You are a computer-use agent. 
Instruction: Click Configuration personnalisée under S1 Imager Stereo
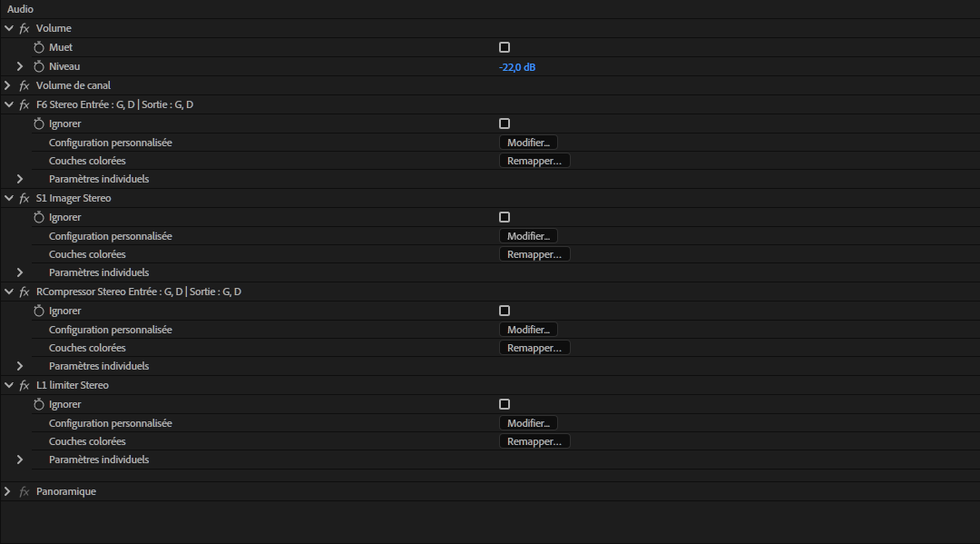pos(111,236)
